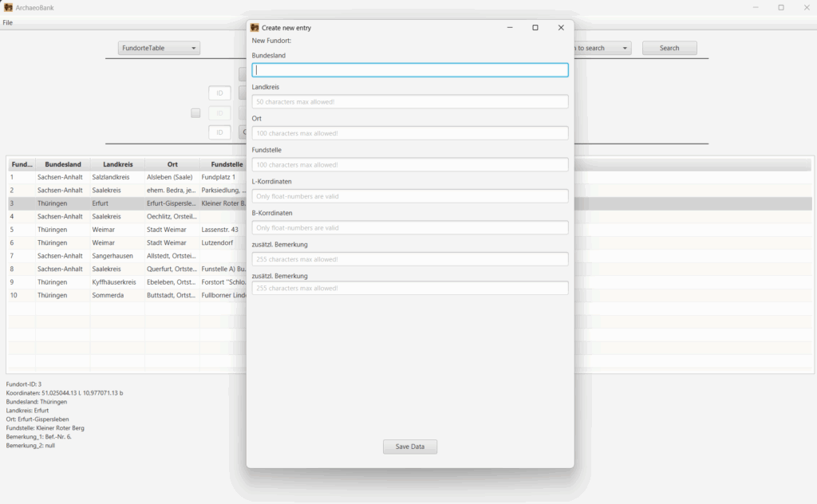Focus the Bundesland input field
817x504 pixels.
(x=410, y=70)
